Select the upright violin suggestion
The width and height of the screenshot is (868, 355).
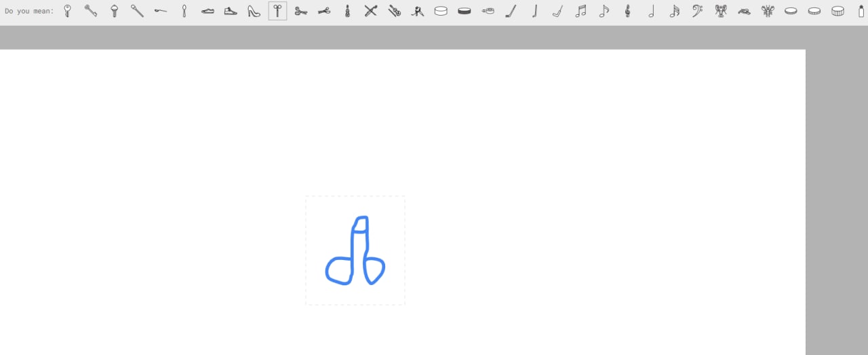(347, 11)
